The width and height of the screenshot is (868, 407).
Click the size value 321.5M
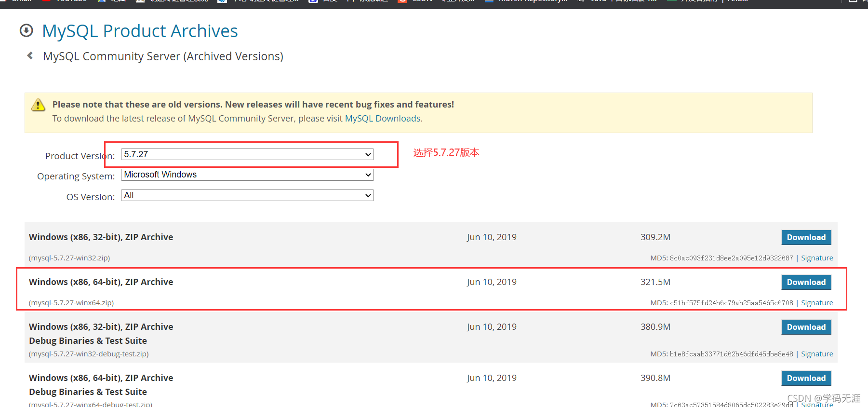655,282
